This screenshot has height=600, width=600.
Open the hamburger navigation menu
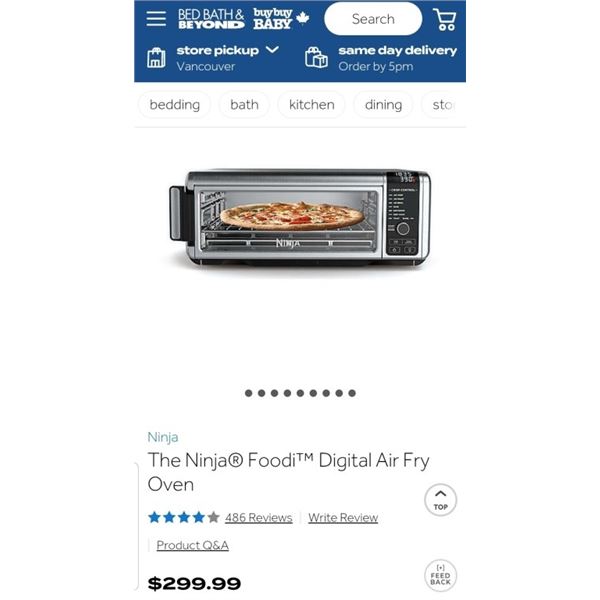pyautogui.click(x=156, y=19)
